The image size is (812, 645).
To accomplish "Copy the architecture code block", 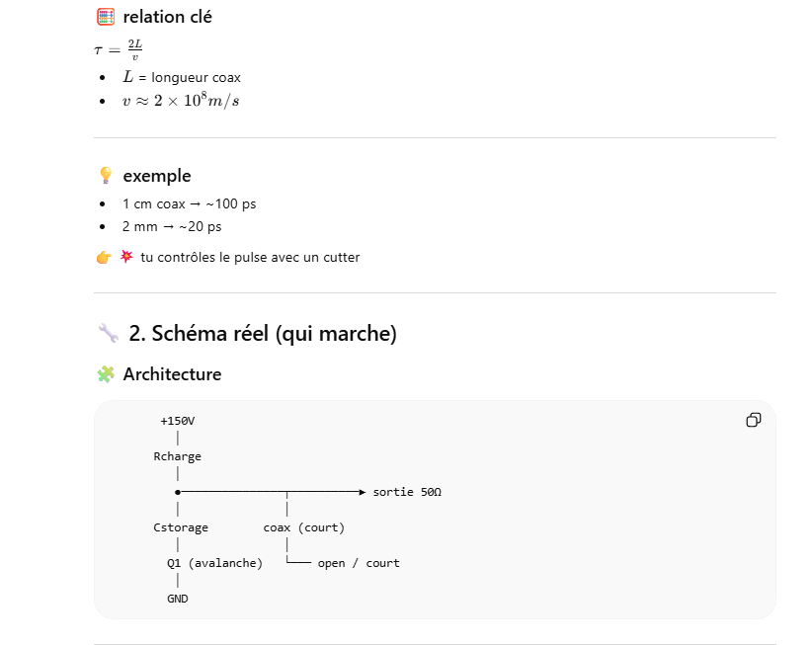I will pos(753,420).
